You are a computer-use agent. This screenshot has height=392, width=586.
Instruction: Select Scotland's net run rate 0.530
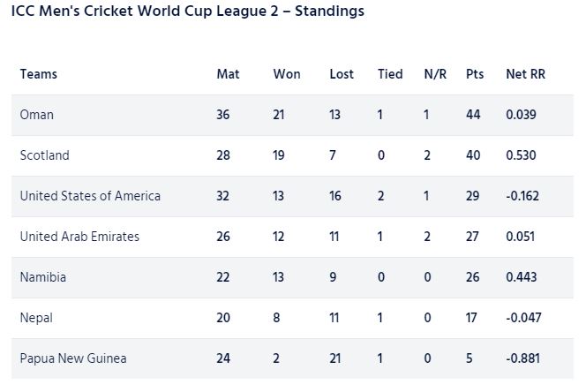click(x=521, y=155)
